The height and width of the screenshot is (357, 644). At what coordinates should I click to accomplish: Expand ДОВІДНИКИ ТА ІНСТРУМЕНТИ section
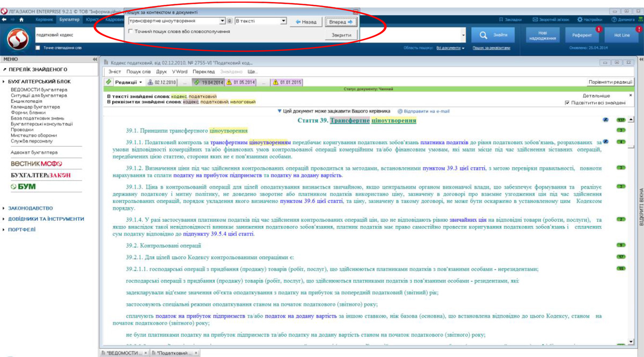[x=43, y=219]
